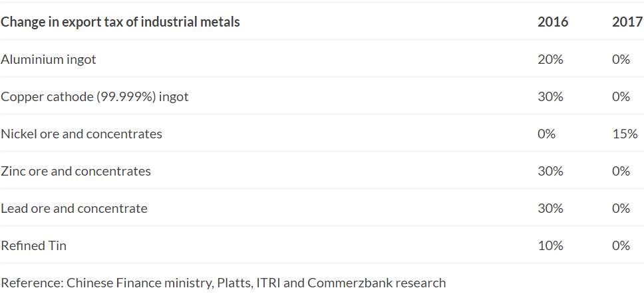This screenshot has height=294, width=644.
Task: Click the Nickel ore and concentrates label
Action: click(81, 134)
